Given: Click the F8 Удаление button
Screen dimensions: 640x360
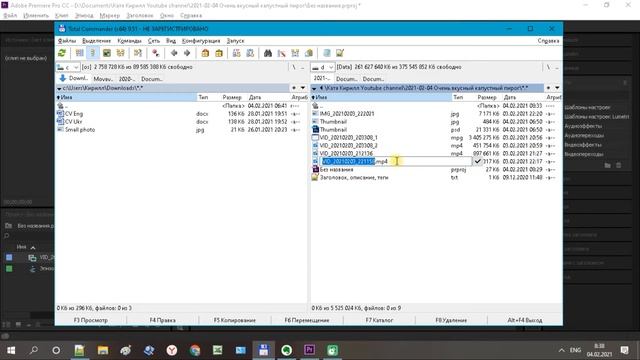Looking at the screenshot, I should pos(451,320).
